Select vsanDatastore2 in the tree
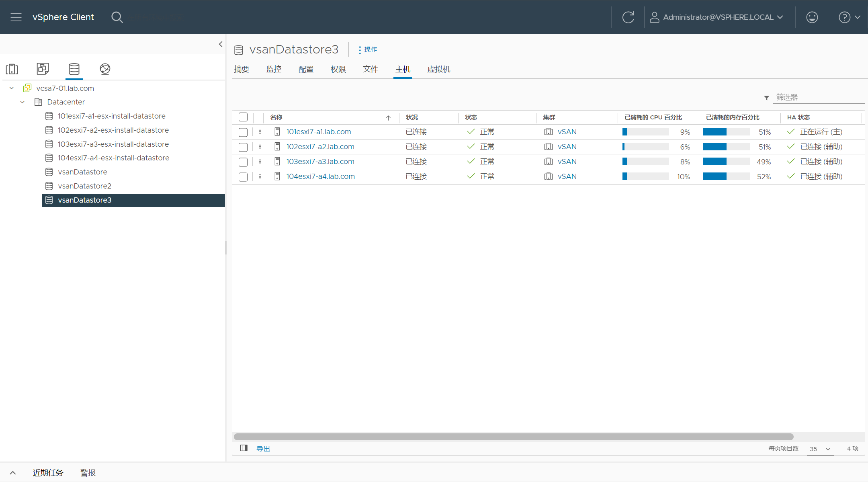Image resolution: width=868 pixels, height=482 pixels. coord(84,186)
